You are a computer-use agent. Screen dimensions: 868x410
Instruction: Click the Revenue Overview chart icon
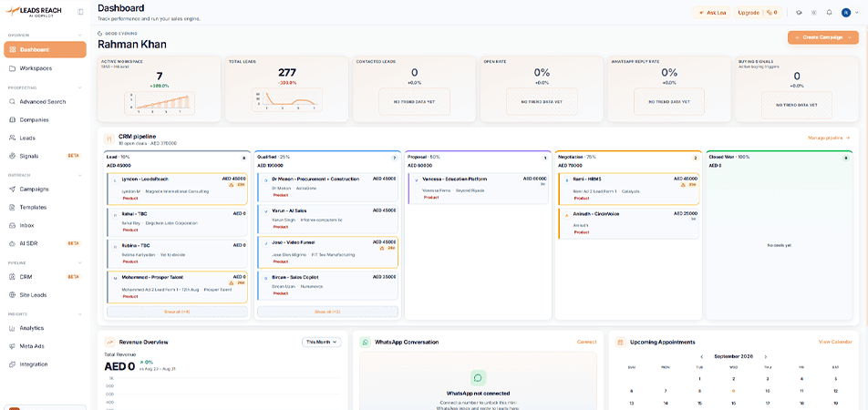[109, 343]
